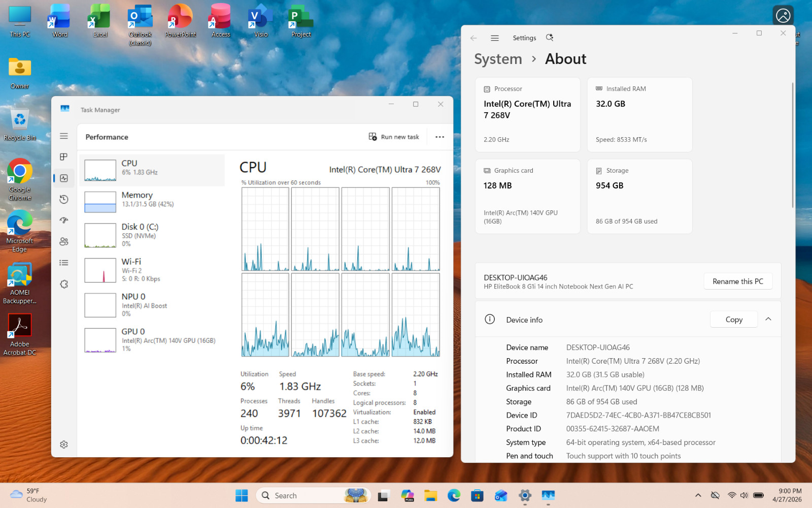Show hidden system tray icons chevron
The image size is (812, 508).
pyautogui.click(x=698, y=495)
